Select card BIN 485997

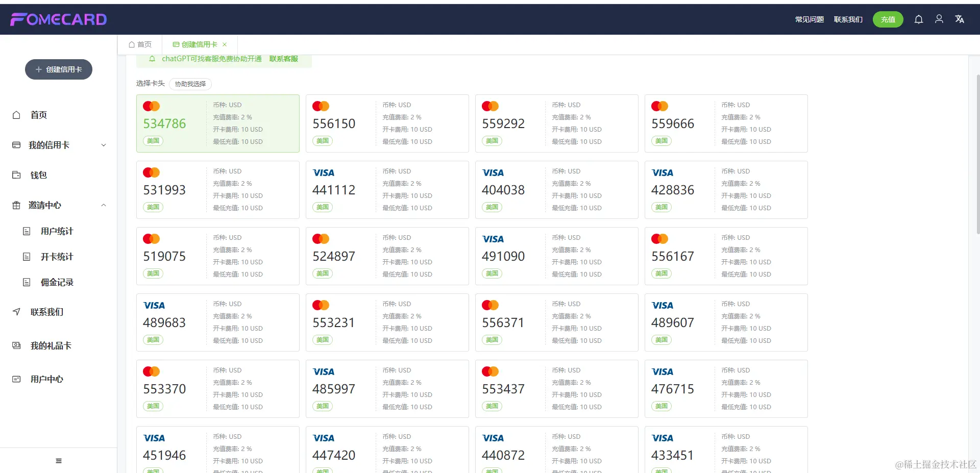(x=387, y=389)
